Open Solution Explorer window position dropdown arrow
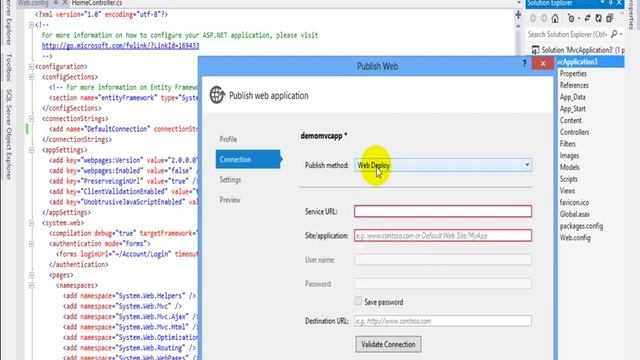The width and height of the screenshot is (640, 360). point(602,3)
